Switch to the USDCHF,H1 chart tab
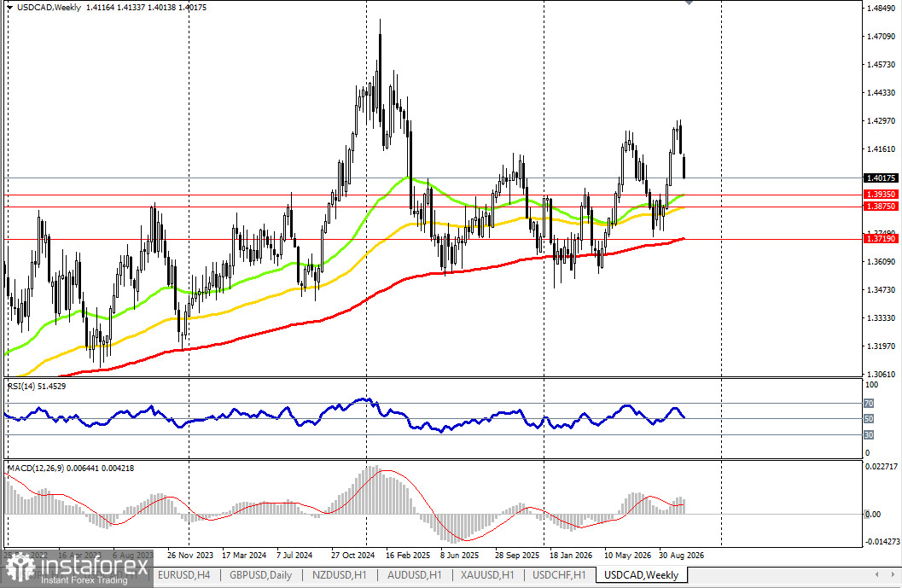 559,574
